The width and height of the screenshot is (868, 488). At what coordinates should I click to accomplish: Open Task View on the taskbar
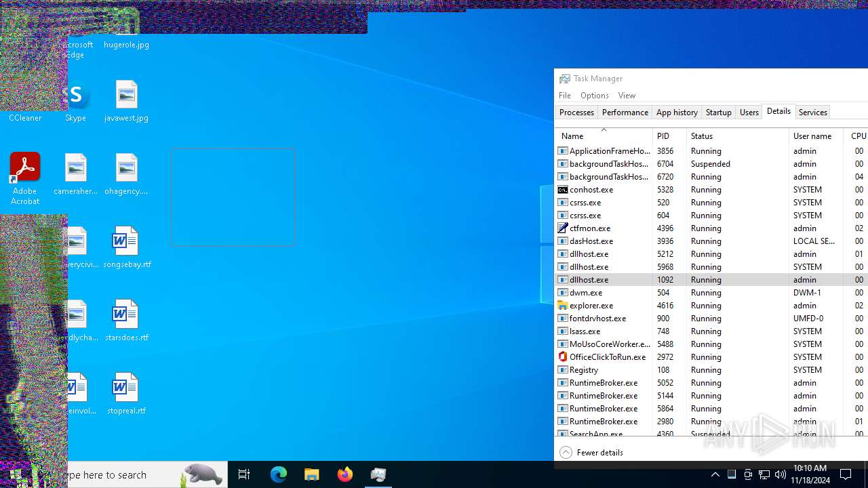point(244,474)
